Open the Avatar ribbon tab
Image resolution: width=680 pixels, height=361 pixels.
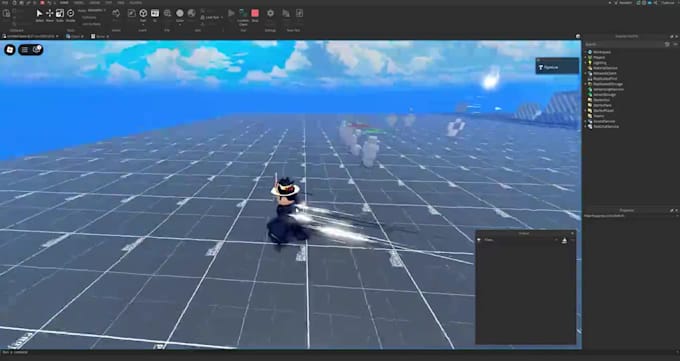(x=94, y=3)
